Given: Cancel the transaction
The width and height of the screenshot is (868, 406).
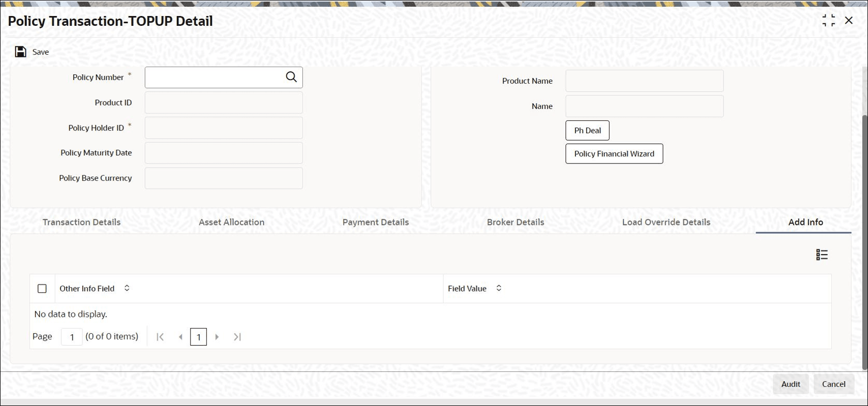Looking at the screenshot, I should 833,384.
